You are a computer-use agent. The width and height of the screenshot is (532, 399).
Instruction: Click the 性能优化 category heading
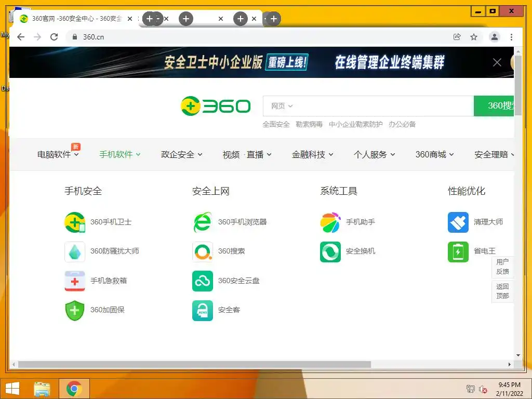click(467, 191)
